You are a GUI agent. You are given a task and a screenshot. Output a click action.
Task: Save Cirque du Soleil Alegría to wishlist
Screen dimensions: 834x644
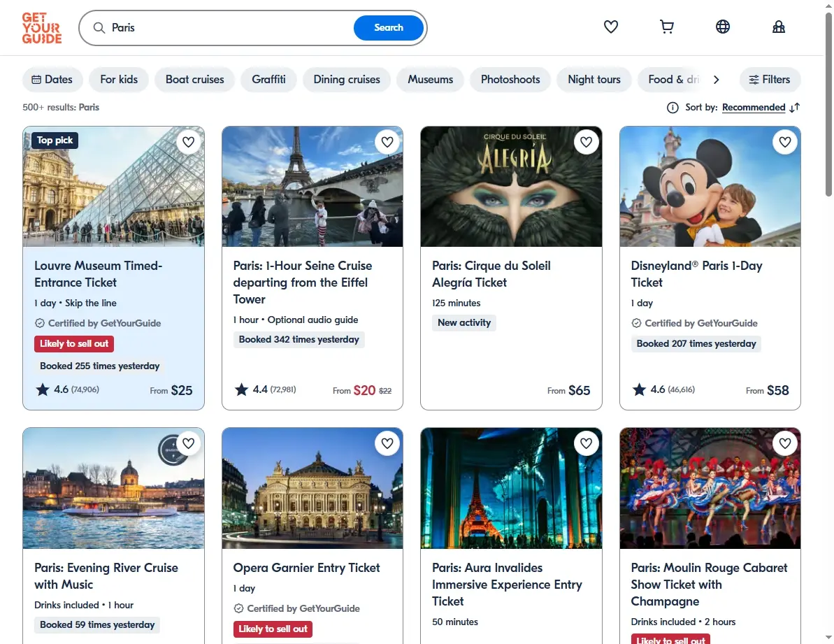(586, 142)
